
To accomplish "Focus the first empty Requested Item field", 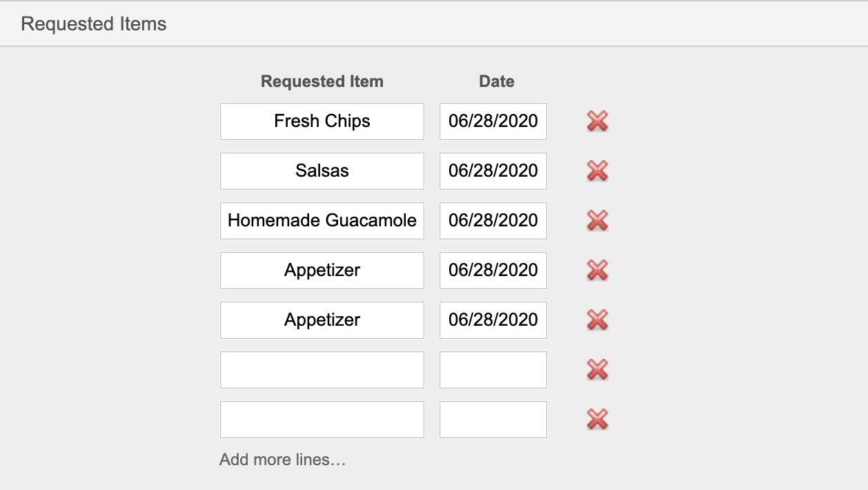I will coord(322,370).
